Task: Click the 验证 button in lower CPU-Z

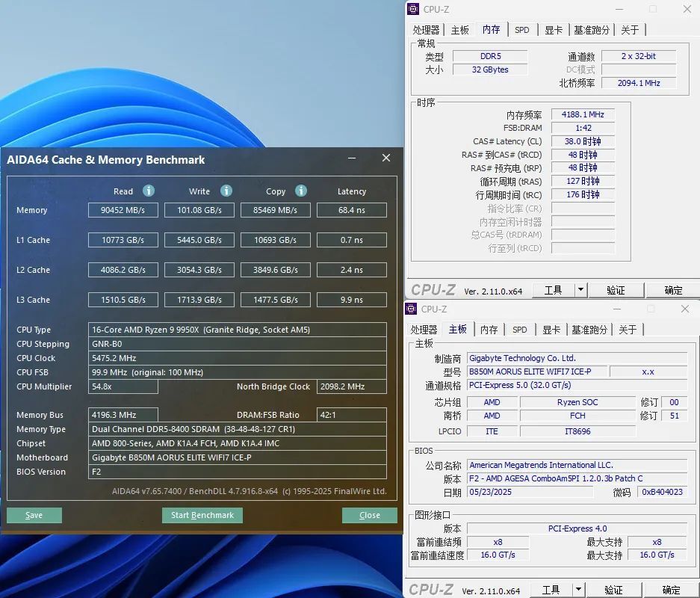Action: click(x=614, y=590)
